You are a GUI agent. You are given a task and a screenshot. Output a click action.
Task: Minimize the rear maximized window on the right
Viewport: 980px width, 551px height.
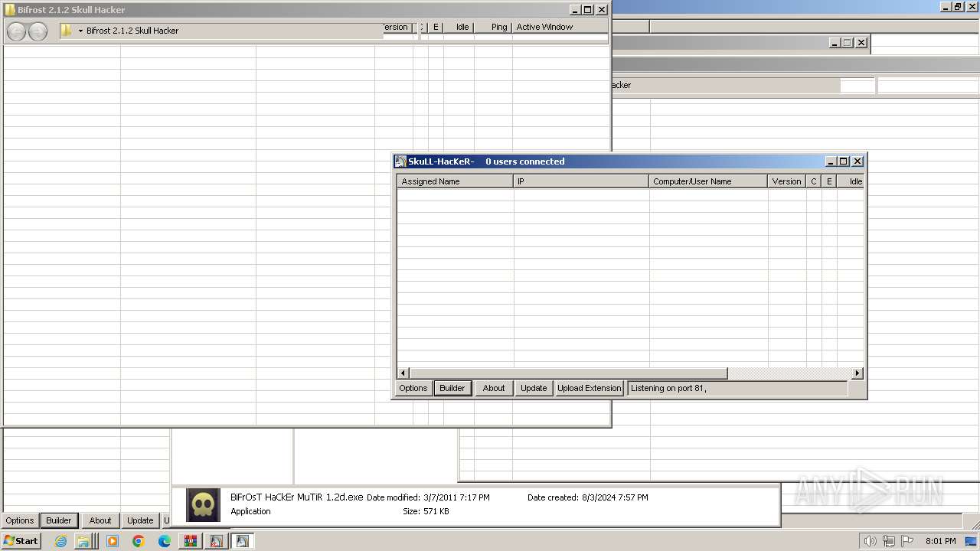coord(946,7)
